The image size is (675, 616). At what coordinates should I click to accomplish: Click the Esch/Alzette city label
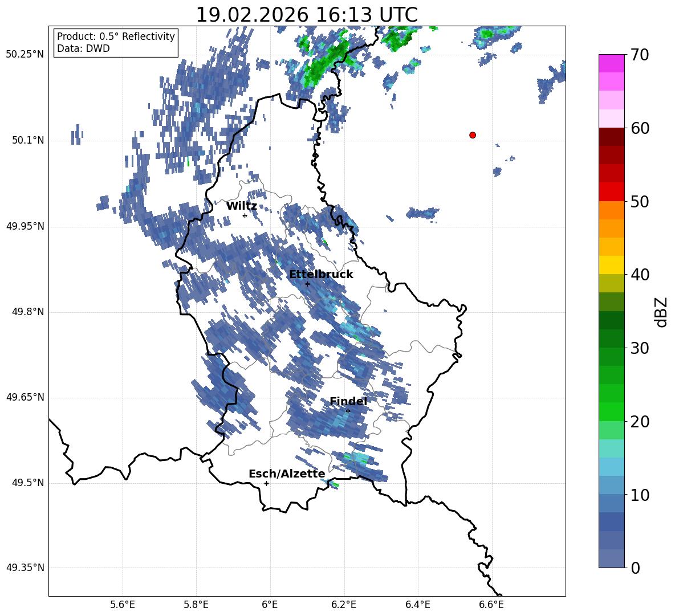287,474
